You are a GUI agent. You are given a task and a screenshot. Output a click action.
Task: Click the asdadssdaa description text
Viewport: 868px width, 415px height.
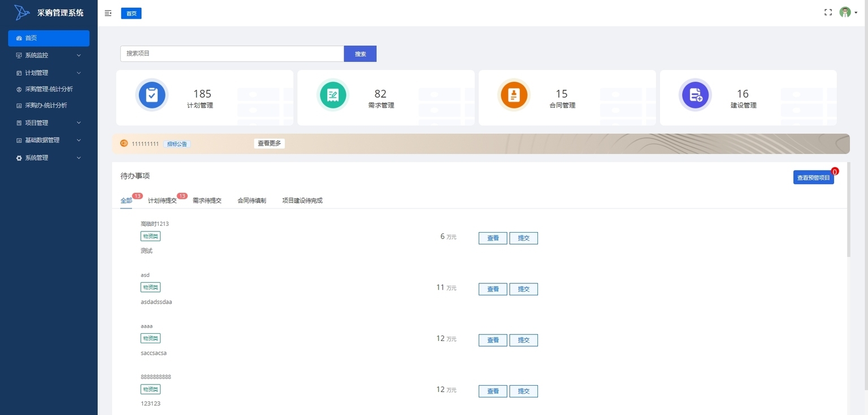[x=157, y=302]
